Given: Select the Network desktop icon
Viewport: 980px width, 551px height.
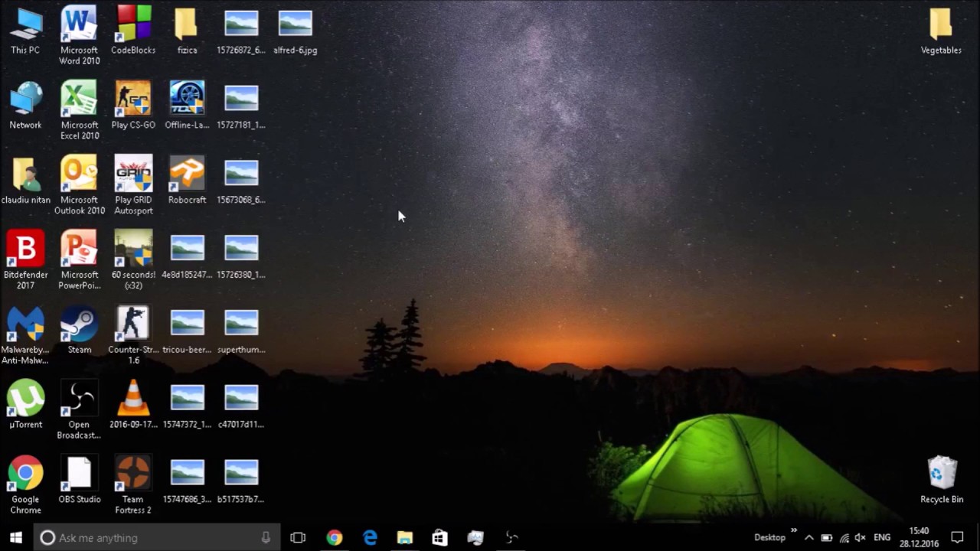Looking at the screenshot, I should click(25, 106).
